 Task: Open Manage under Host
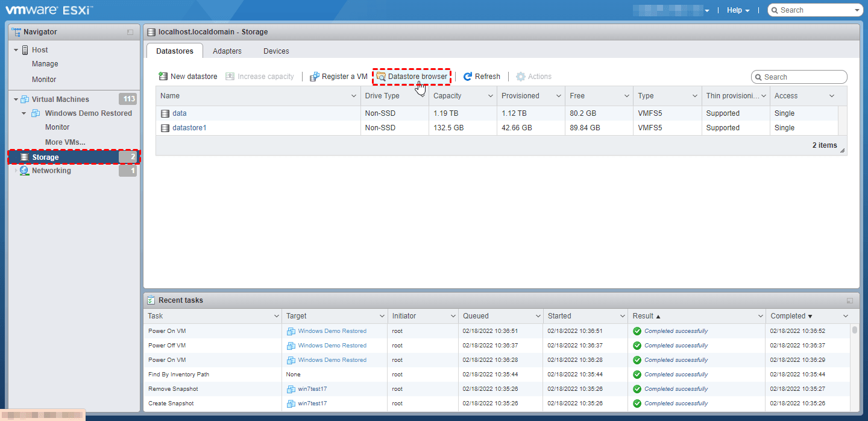point(45,64)
